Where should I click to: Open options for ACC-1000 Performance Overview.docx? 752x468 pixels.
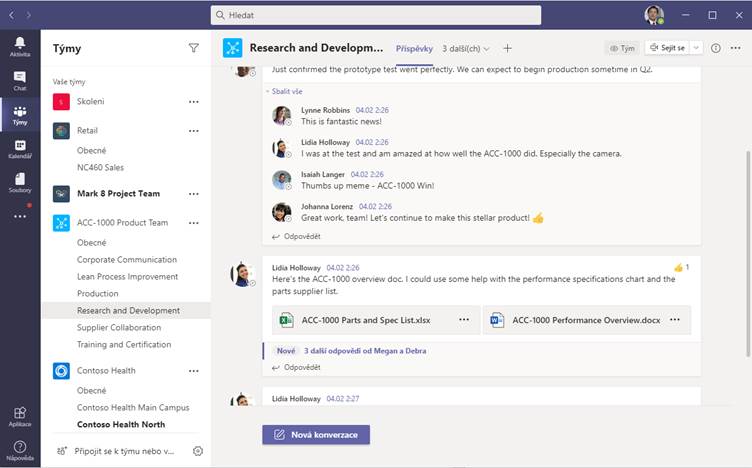(x=675, y=320)
